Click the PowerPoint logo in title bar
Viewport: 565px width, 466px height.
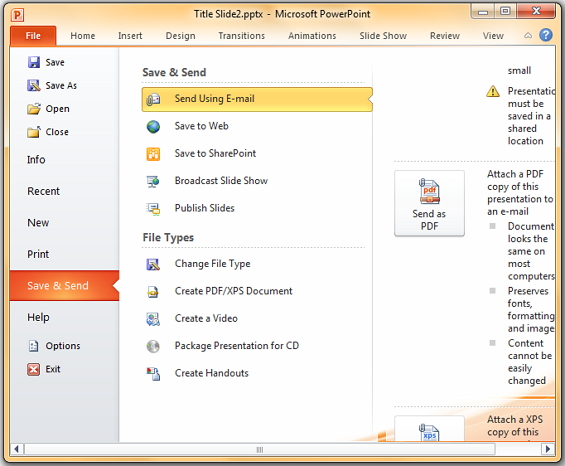click(x=17, y=15)
